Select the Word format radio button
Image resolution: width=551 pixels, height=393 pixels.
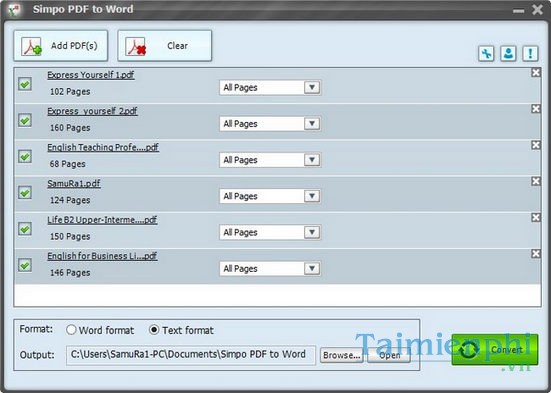tap(71, 330)
